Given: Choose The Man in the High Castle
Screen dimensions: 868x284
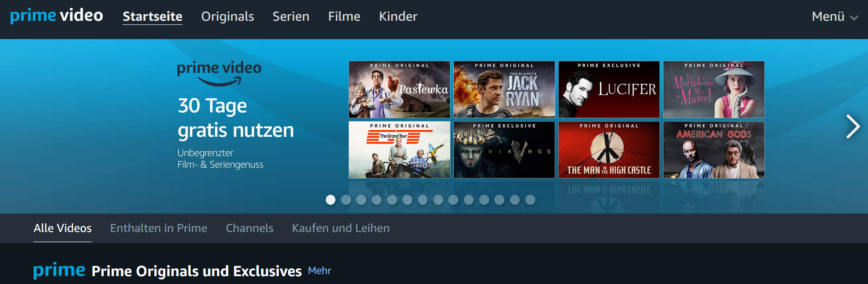Looking at the screenshot, I should [609, 150].
